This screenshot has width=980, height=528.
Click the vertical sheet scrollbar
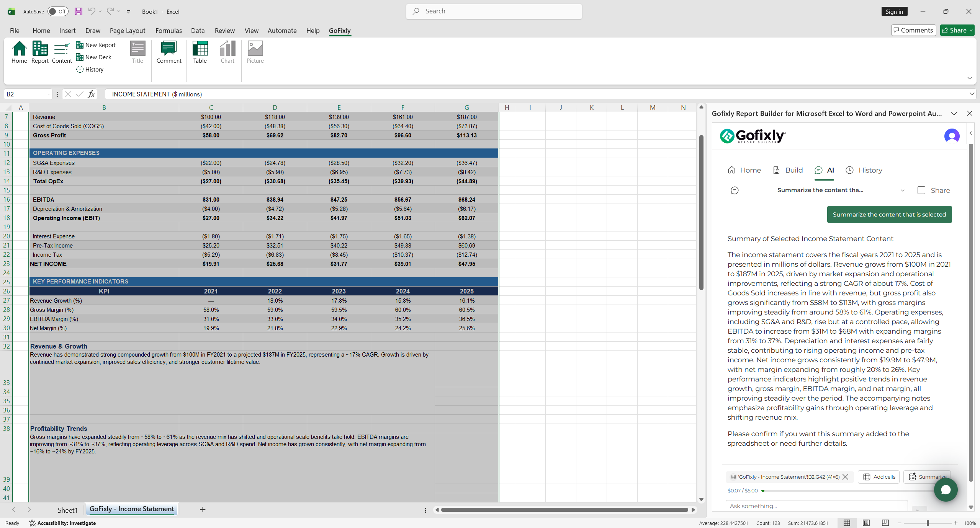click(x=701, y=212)
